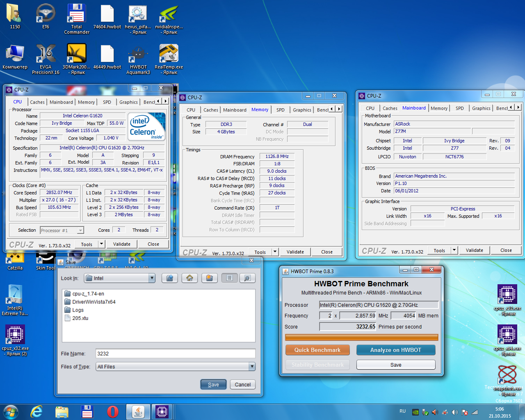Click Analyze on HWBOT button
Image resolution: width=525 pixels, height=420 pixels.
coord(396,350)
